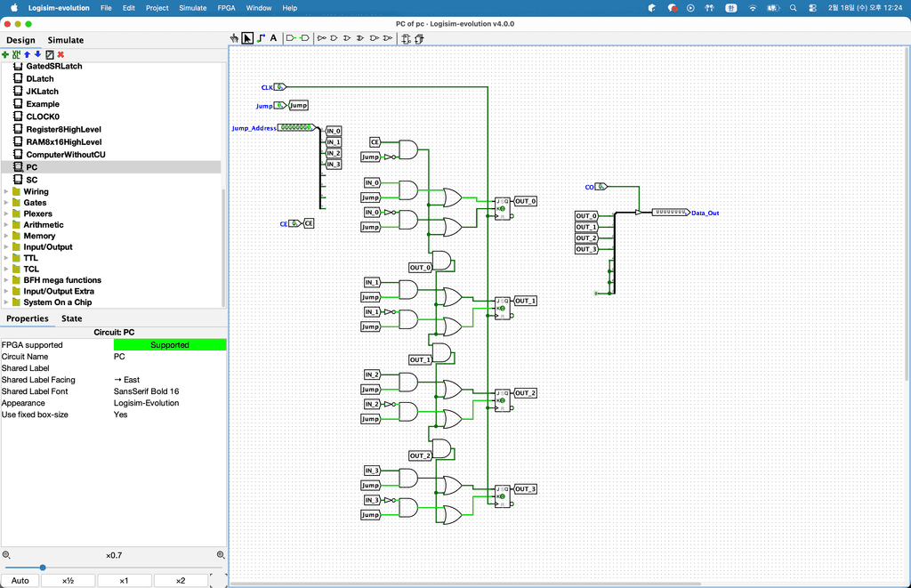
Task: Click the NOT gate toolbar icon
Action: click(322, 38)
